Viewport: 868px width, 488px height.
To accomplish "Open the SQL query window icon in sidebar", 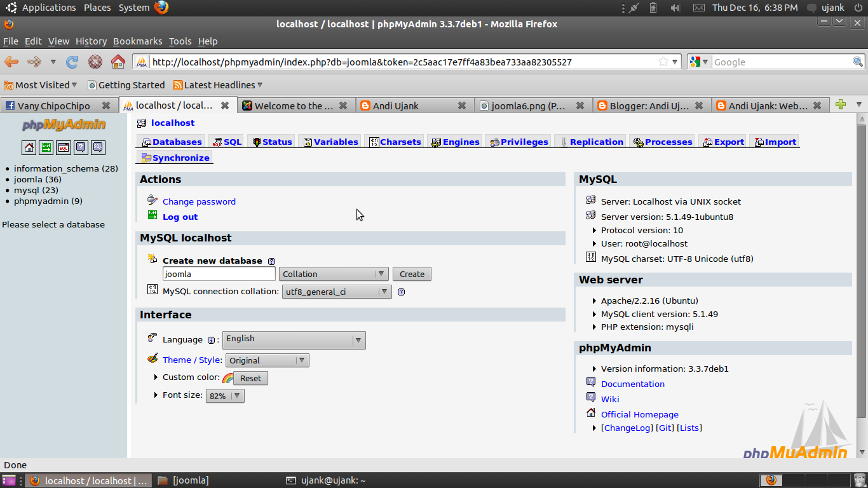I will click(63, 147).
